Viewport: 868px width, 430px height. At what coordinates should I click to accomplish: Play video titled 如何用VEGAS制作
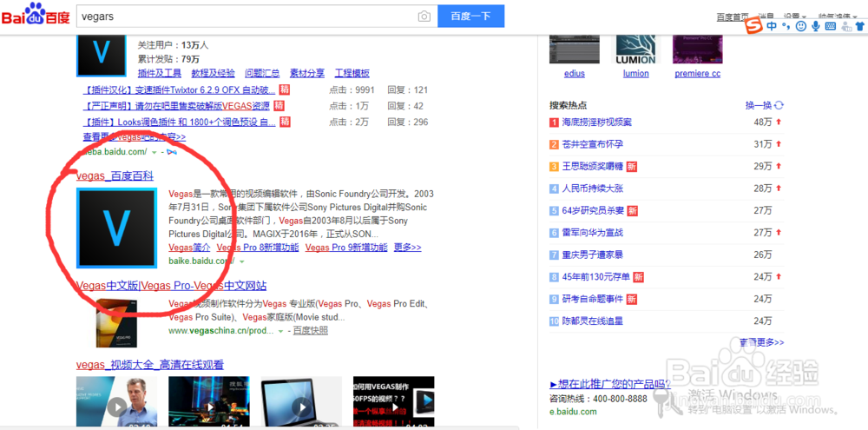click(x=393, y=403)
